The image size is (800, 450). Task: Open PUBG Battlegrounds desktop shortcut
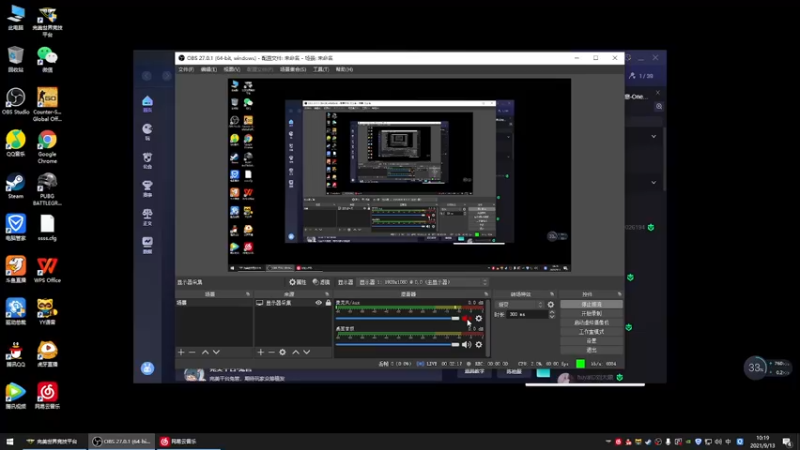47,189
